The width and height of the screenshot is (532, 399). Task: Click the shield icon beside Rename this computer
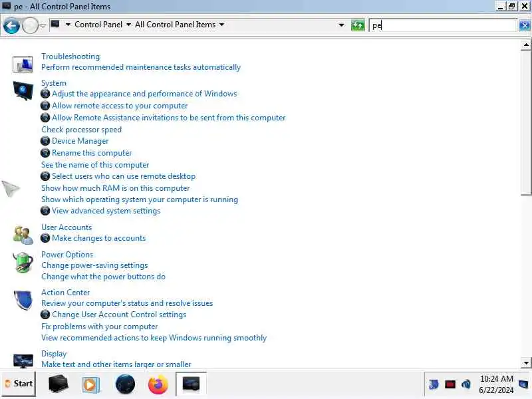(45, 153)
